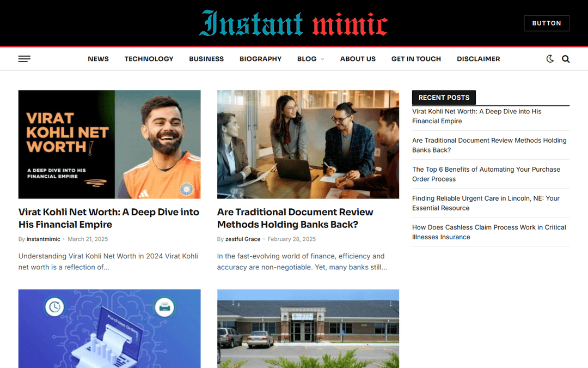Image resolution: width=588 pixels, height=368 pixels.
Task: Open the urgent care building thumbnail
Action: [308, 329]
